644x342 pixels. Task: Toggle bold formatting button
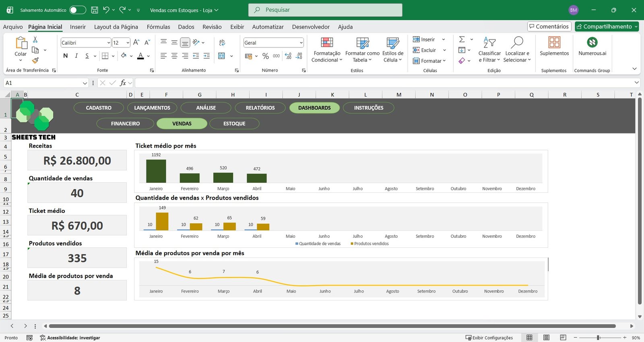(x=66, y=56)
